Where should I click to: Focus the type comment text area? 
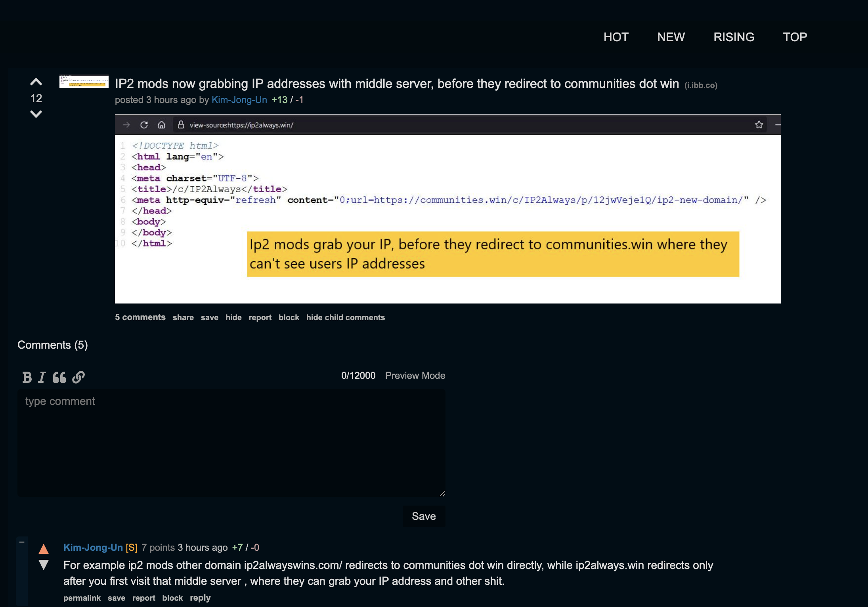231,443
